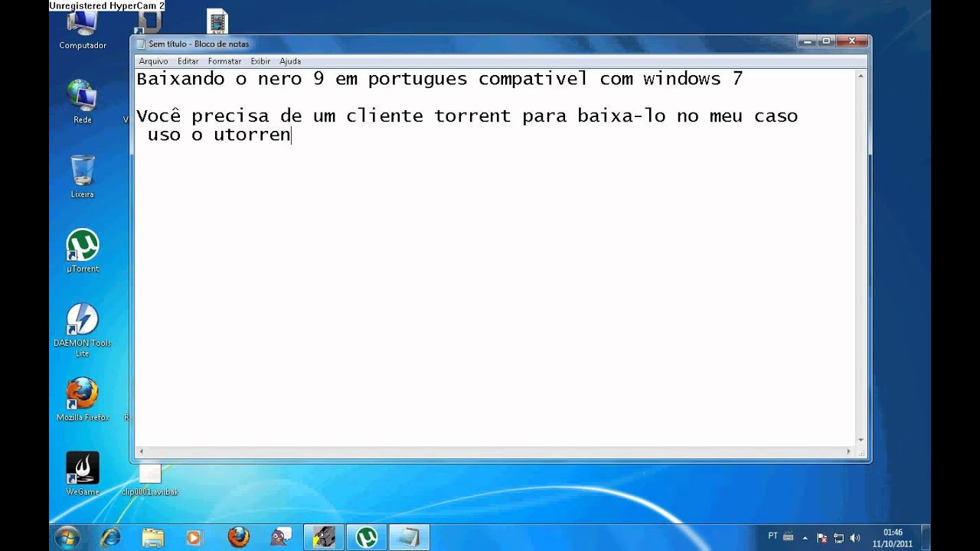Maximize the Notepad window
This screenshot has height=551, width=980.
click(827, 41)
